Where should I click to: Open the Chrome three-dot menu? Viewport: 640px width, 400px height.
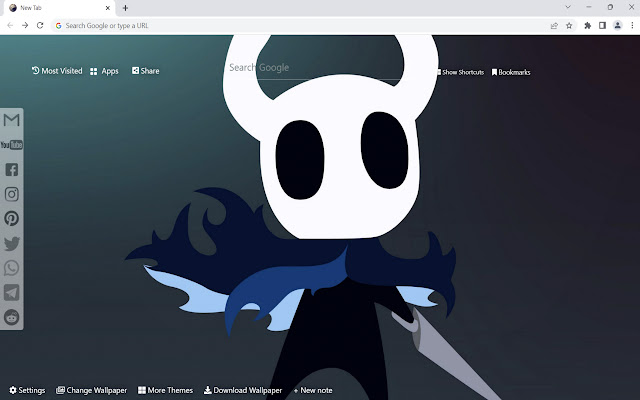632,26
